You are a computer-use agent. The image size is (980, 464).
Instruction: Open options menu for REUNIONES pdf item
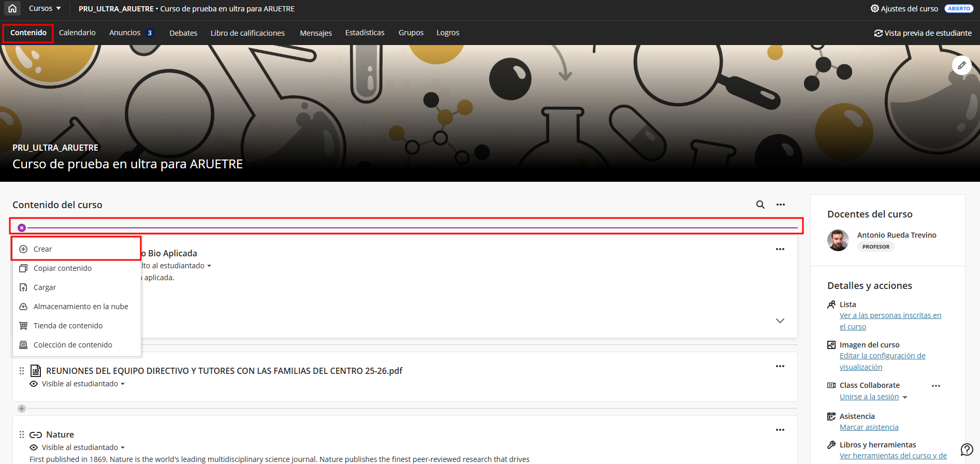(780, 366)
